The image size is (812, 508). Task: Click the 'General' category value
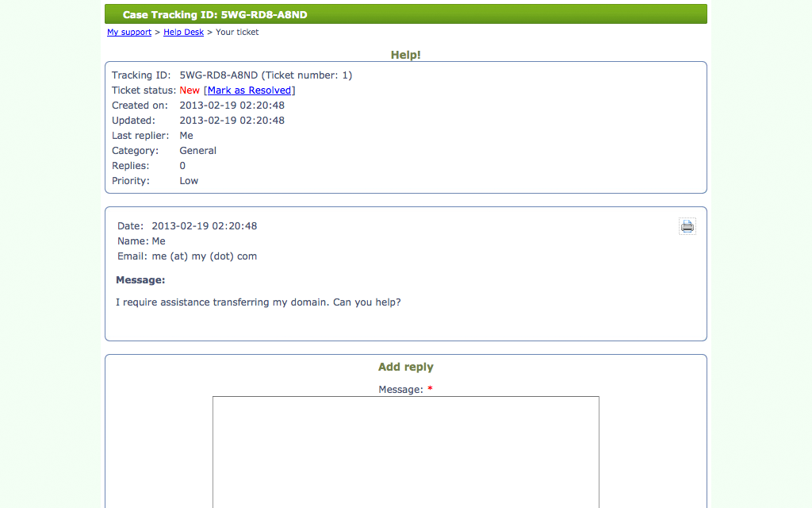(x=197, y=151)
